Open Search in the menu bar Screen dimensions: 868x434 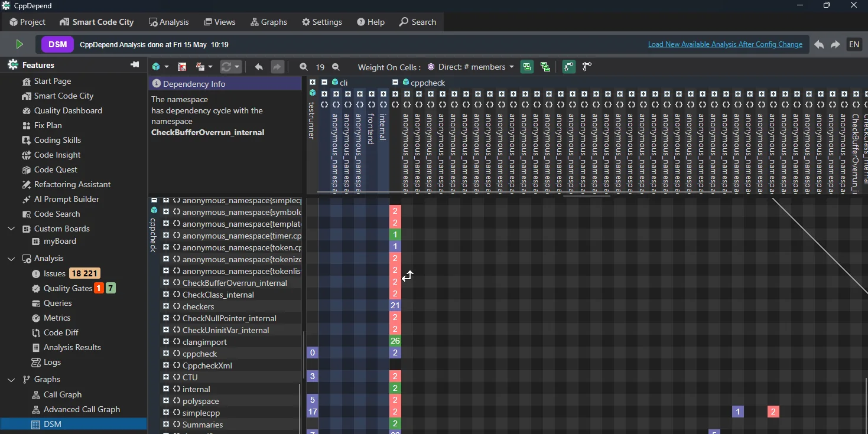[418, 22]
